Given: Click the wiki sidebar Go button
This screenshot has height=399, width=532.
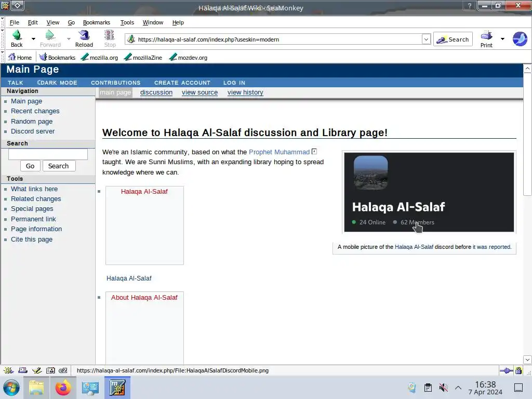Looking at the screenshot, I should point(30,166).
